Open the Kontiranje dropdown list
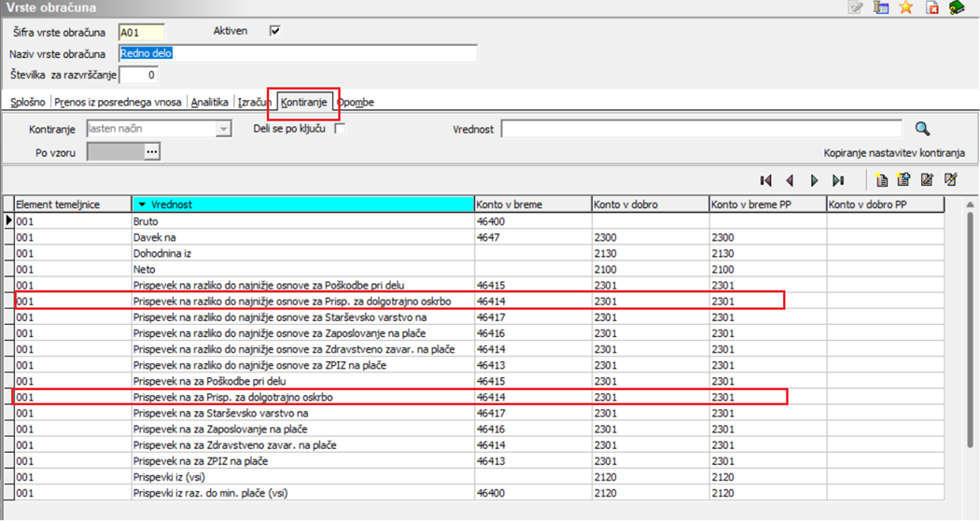Screen dimensions: 980x521 click(223, 129)
